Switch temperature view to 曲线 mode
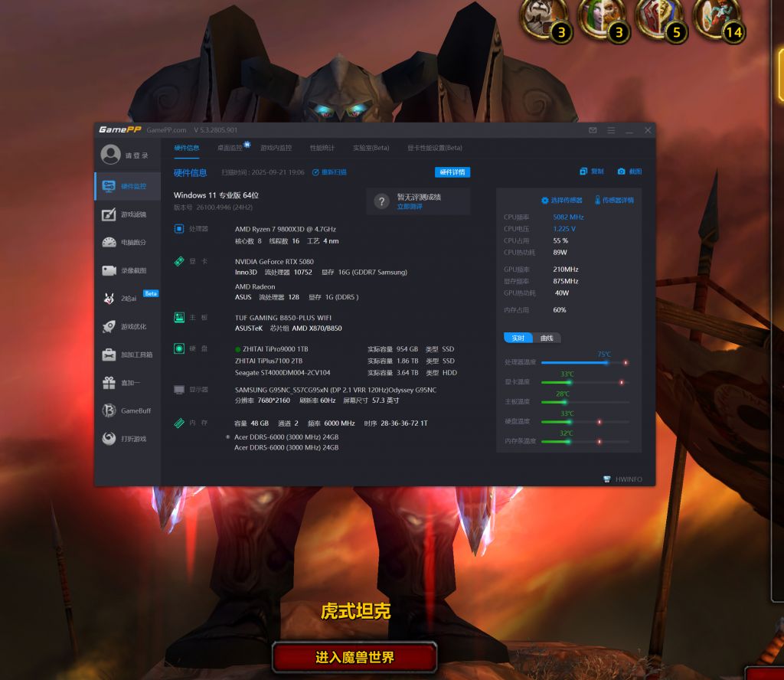The height and width of the screenshot is (680, 784). [547, 338]
